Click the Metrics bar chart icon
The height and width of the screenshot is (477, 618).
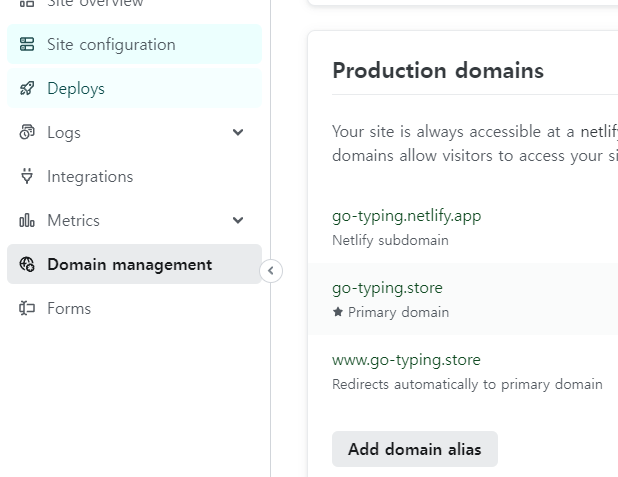point(27,221)
